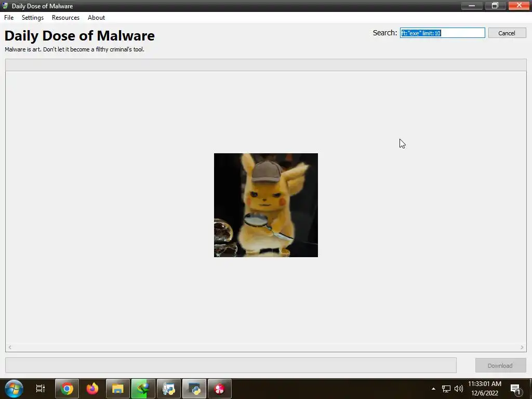Switch to the Python window taskbar icon

pos(194,389)
